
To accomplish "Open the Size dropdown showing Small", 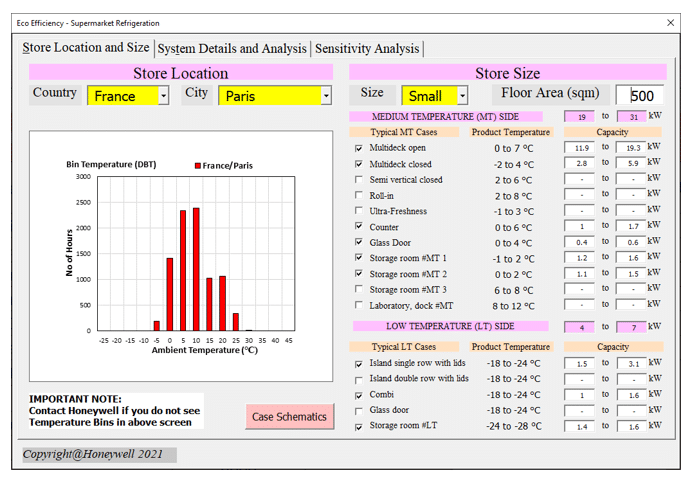I will click(462, 96).
